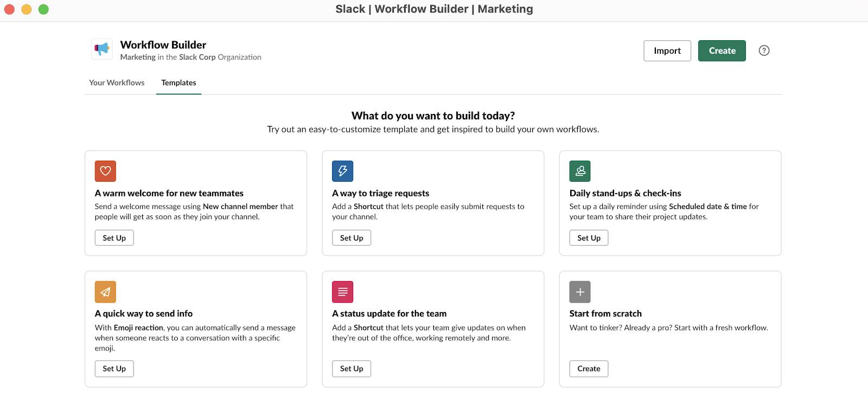Click the Marketing megaphone workspace icon

(x=102, y=49)
